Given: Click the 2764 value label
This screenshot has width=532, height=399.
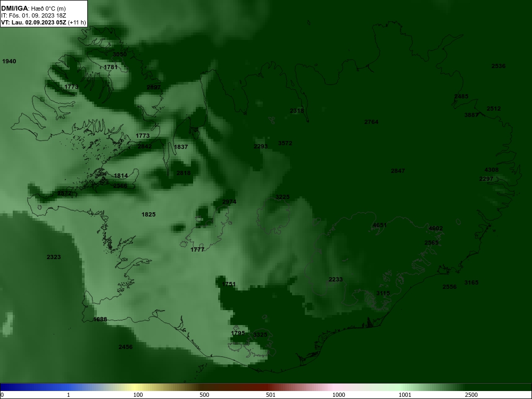Looking at the screenshot, I should click(371, 122).
